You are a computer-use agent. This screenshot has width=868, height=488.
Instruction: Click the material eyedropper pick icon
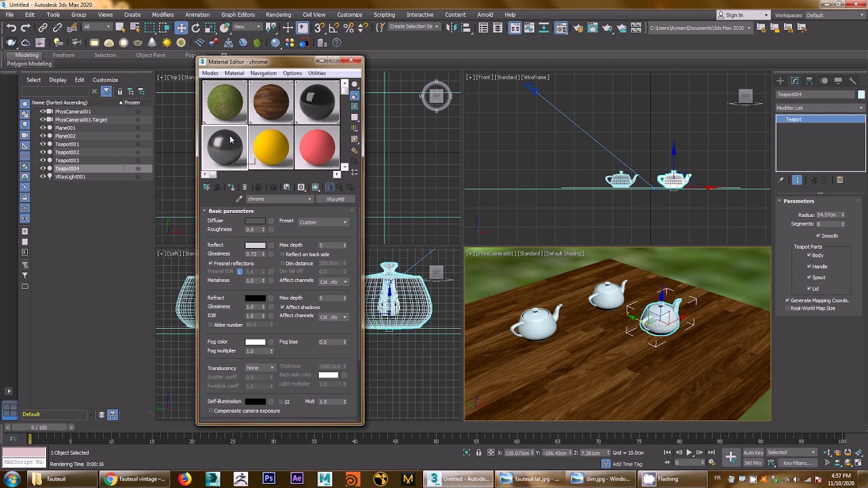(x=239, y=199)
